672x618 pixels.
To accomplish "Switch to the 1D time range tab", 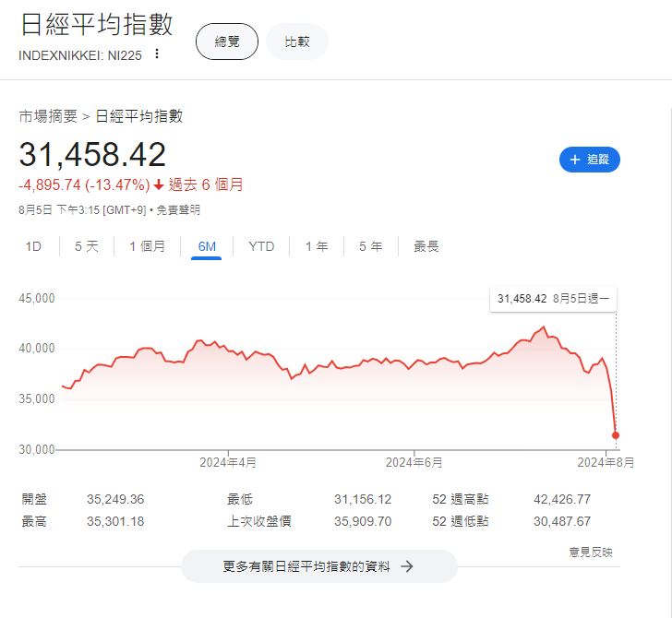I will click(33, 246).
